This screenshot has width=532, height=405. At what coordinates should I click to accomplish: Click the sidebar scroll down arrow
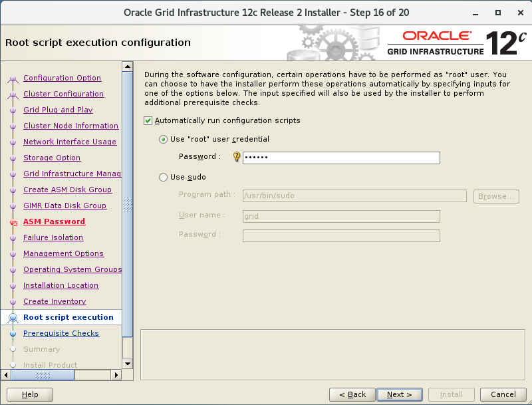127,364
